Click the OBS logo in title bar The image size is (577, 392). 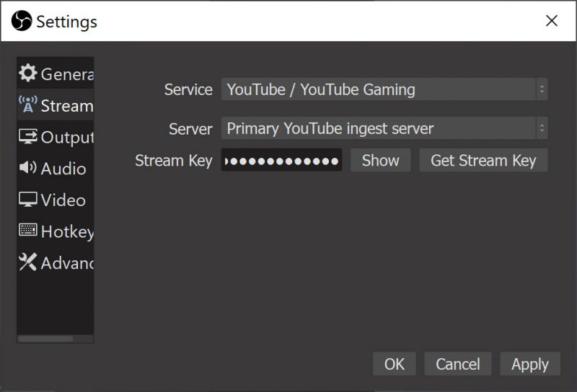pos(22,21)
